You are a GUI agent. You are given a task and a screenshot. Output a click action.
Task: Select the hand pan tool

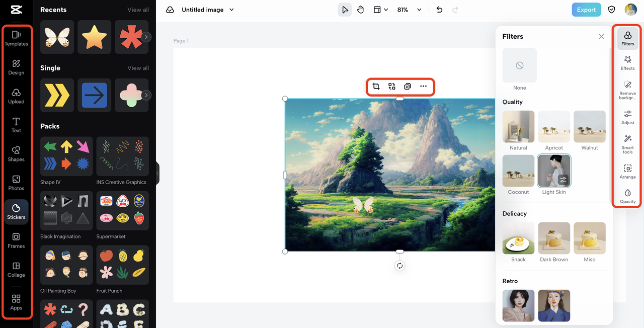(x=360, y=10)
